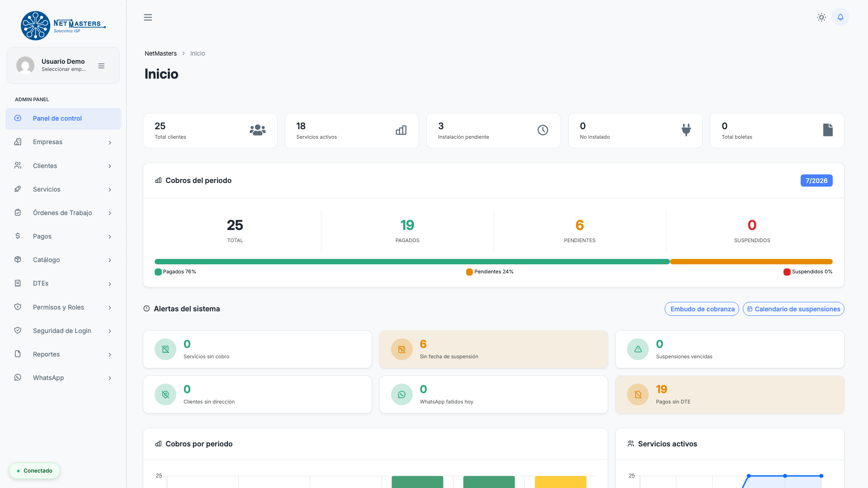
Task: Click the Suspensiones vencidas warning icon
Action: [638, 349]
